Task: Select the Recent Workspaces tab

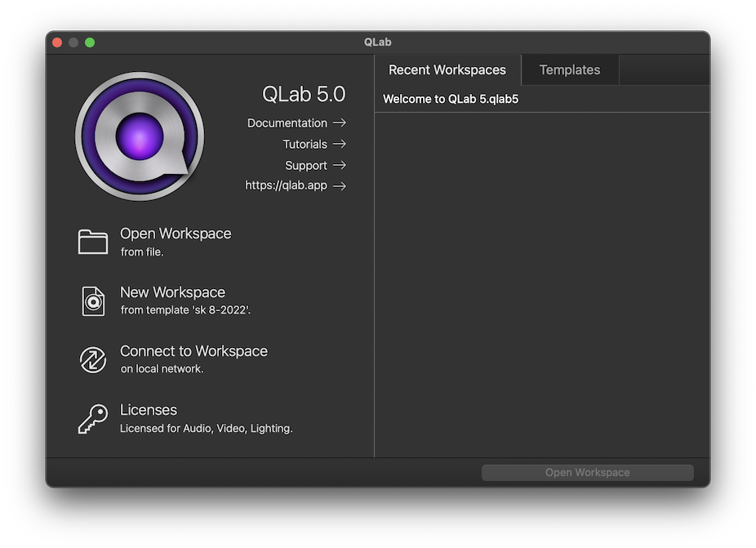Action: click(447, 70)
